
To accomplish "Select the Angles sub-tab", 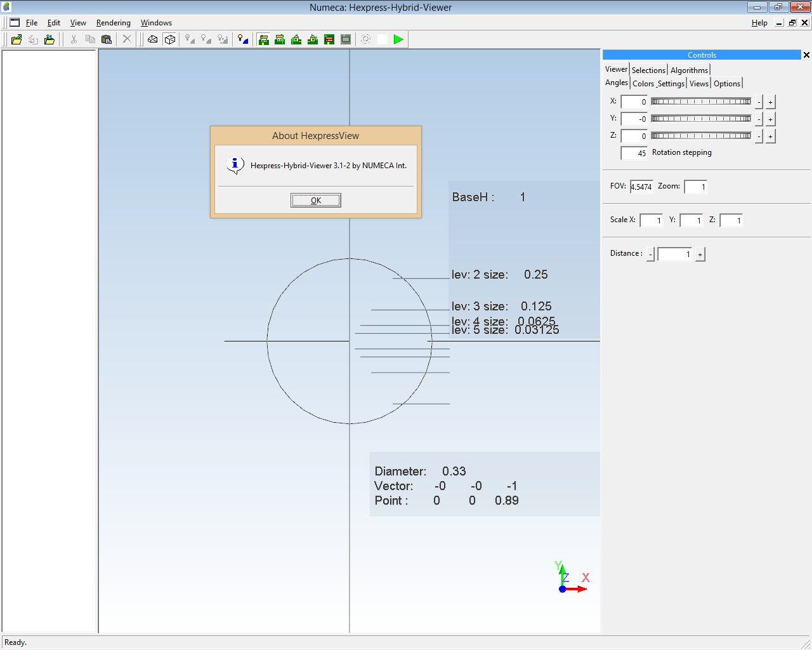I will (617, 83).
